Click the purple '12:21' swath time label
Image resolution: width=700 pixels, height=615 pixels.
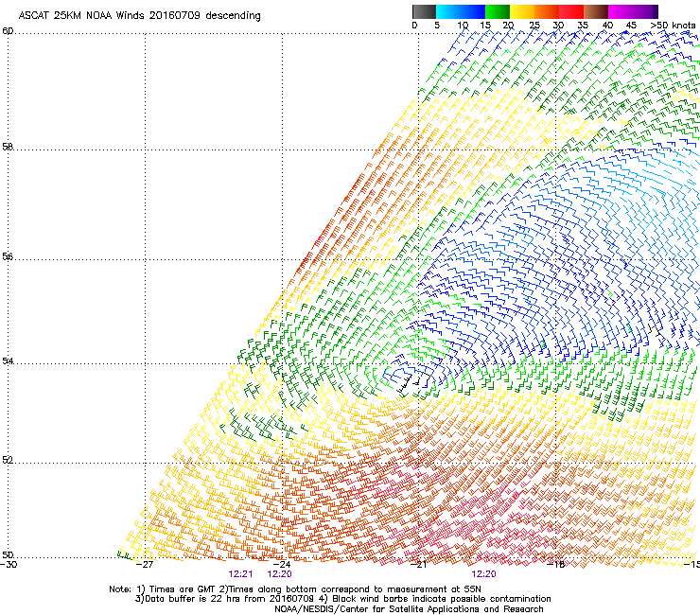click(x=240, y=574)
